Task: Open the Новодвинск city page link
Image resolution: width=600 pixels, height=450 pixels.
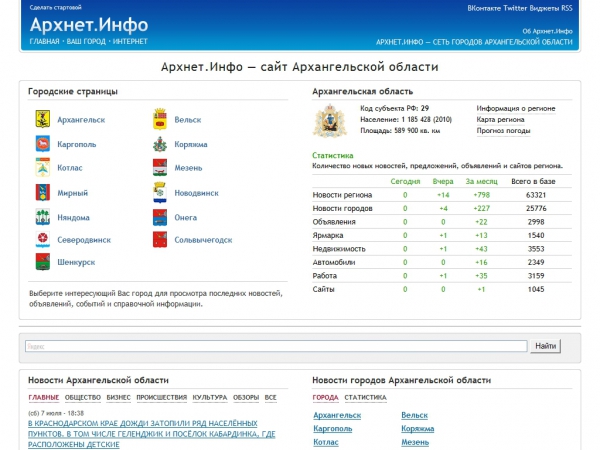Action: click(x=196, y=193)
